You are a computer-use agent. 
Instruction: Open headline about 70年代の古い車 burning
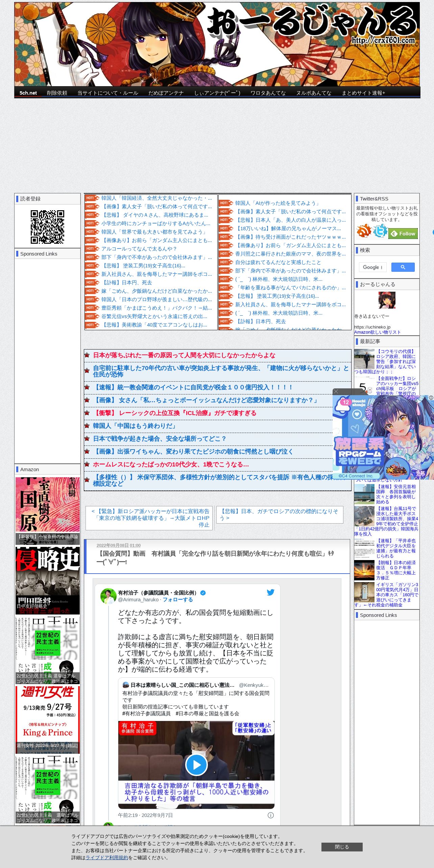(221, 371)
